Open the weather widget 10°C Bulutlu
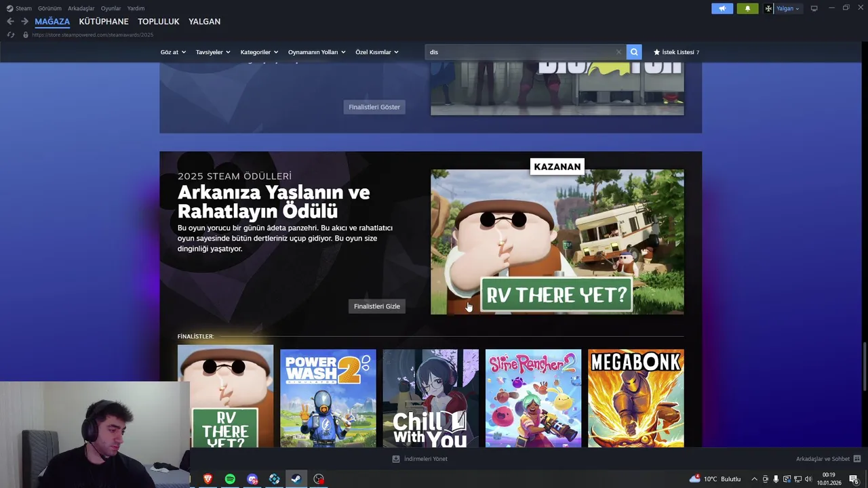868x488 pixels. coord(715,479)
